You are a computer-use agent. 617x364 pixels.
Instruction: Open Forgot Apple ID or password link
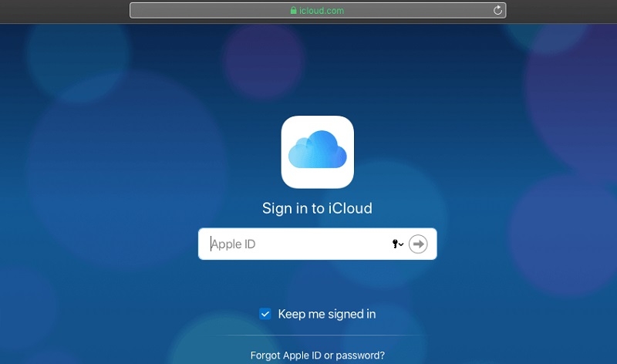[x=318, y=356]
